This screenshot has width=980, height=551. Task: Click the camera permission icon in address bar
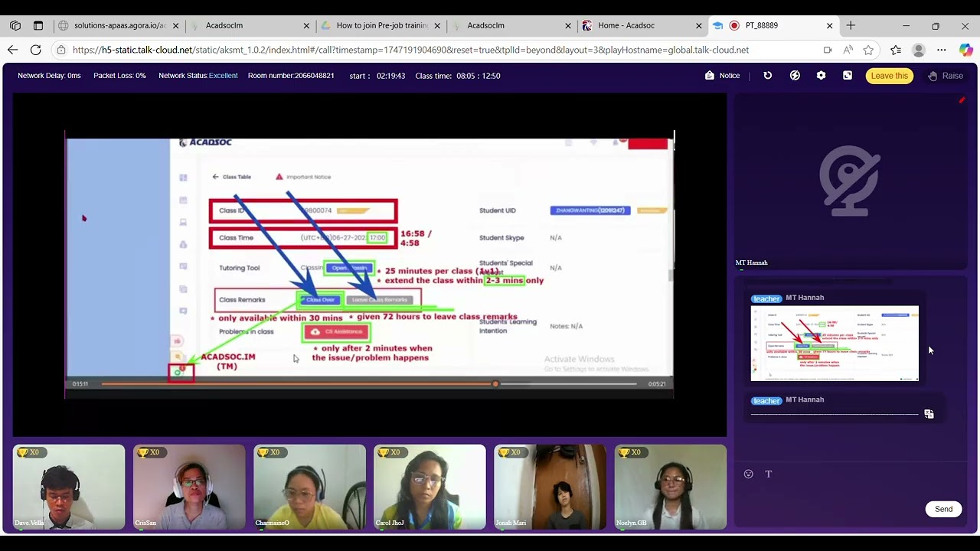[x=827, y=50]
